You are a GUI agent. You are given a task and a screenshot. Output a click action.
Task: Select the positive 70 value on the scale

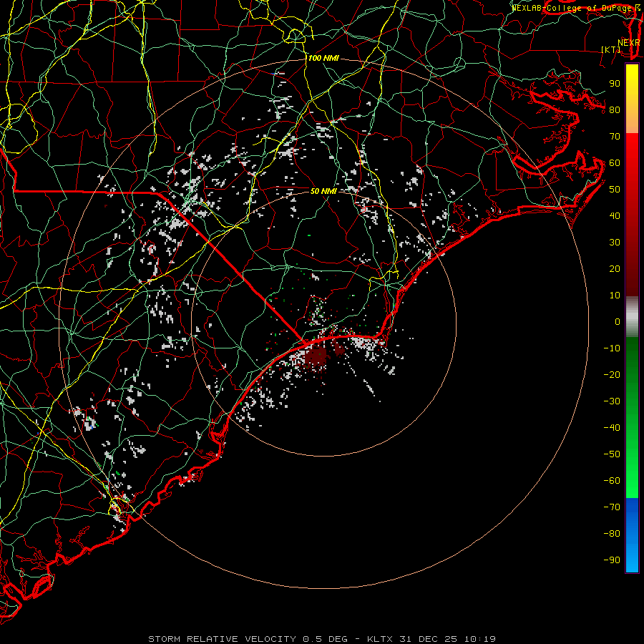[x=615, y=137]
